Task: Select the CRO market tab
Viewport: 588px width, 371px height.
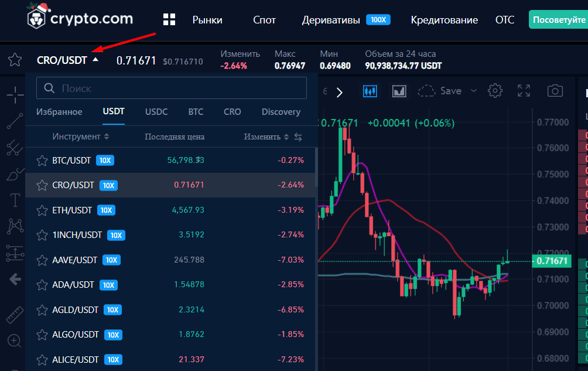Action: 233,112
